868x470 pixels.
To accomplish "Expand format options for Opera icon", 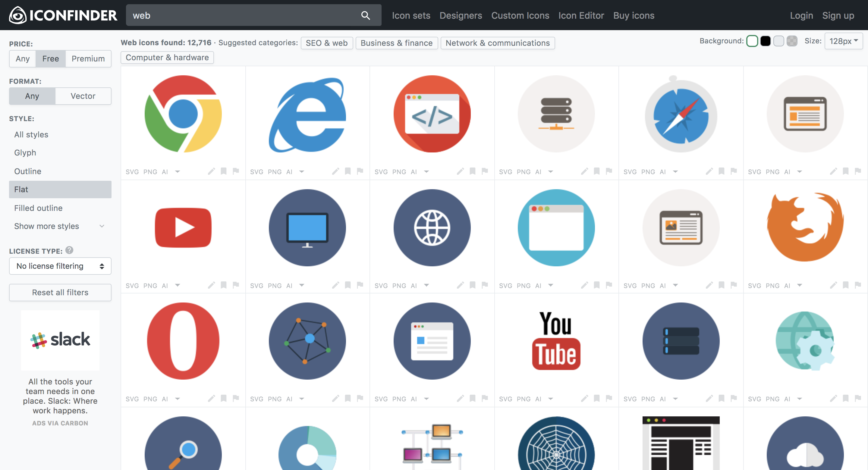I will coord(178,399).
